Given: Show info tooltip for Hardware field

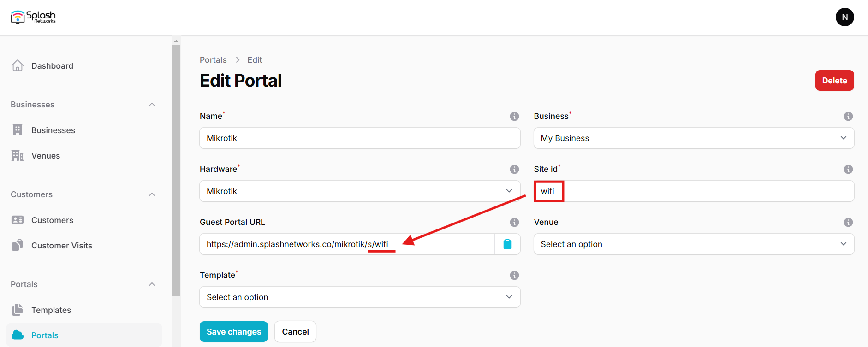Looking at the screenshot, I should (514, 169).
